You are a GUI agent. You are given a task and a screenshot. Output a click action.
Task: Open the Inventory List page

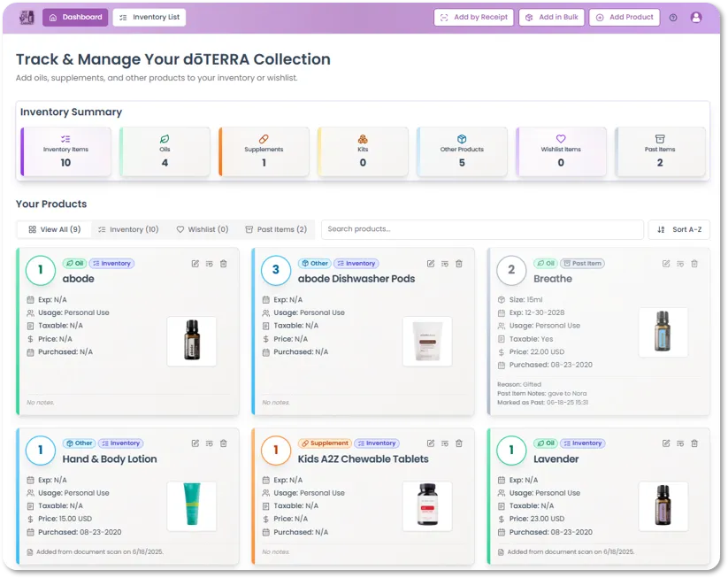click(x=149, y=17)
